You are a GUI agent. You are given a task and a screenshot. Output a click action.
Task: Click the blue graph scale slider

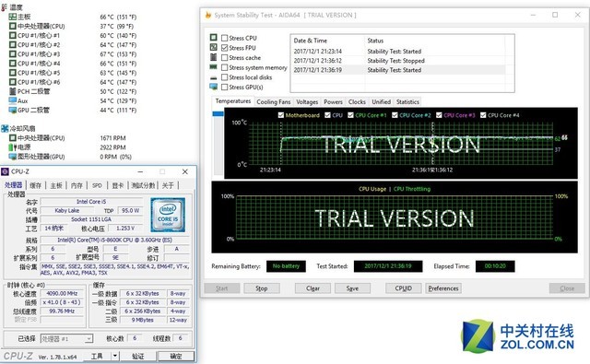[218, 113]
